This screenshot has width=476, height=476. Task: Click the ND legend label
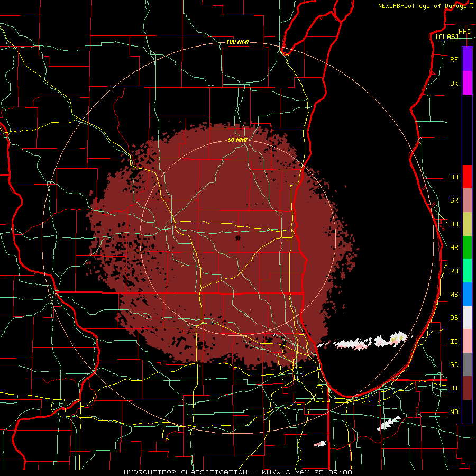coord(454,412)
